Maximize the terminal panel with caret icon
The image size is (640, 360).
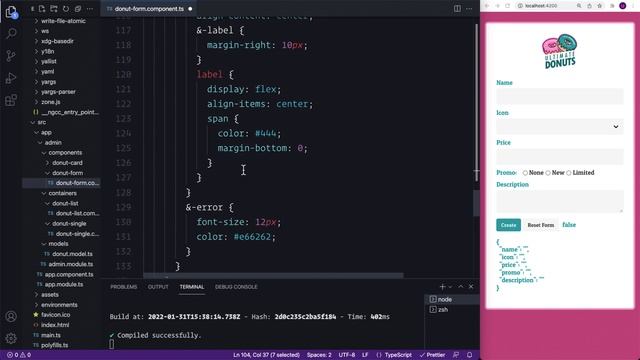pyautogui.click(x=461, y=287)
